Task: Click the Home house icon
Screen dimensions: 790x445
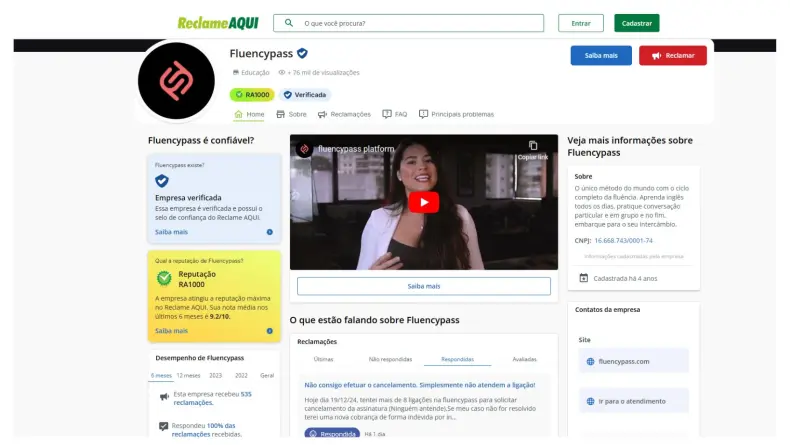Action: click(238, 114)
